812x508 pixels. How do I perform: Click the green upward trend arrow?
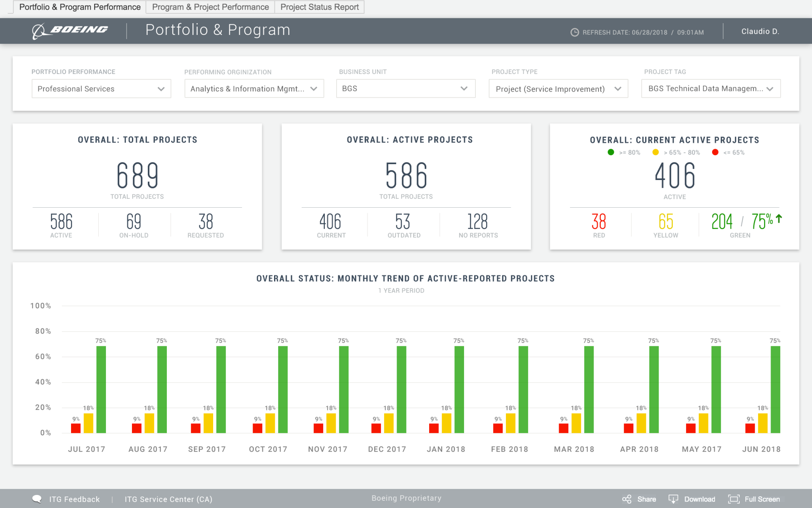pyautogui.click(x=779, y=219)
